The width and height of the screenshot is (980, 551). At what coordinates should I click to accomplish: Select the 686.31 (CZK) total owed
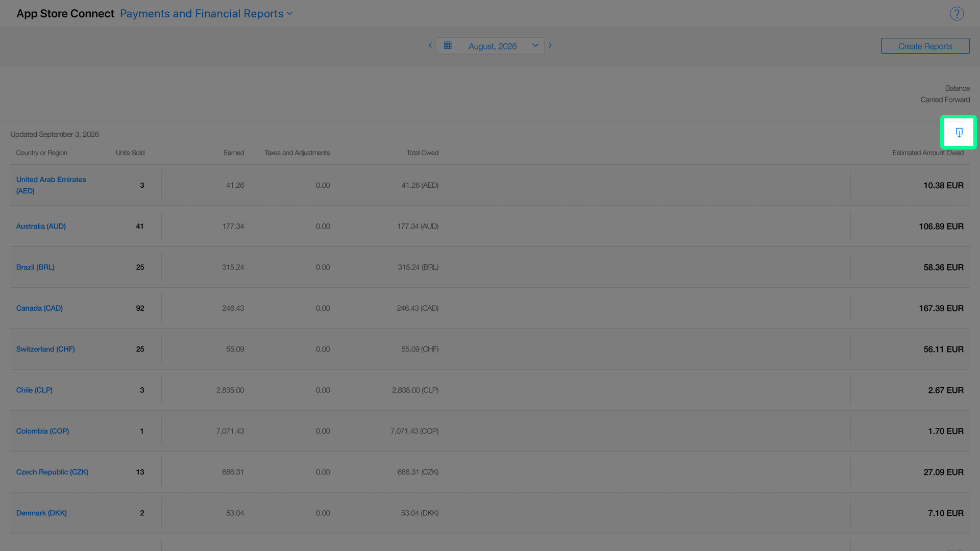point(418,472)
